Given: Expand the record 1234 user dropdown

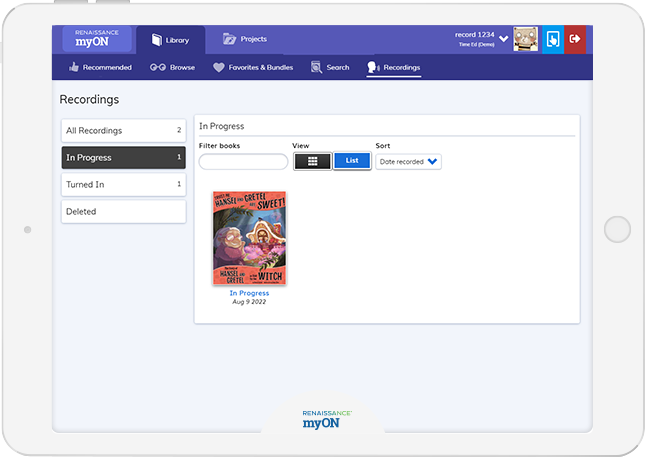Looking at the screenshot, I should point(503,39).
